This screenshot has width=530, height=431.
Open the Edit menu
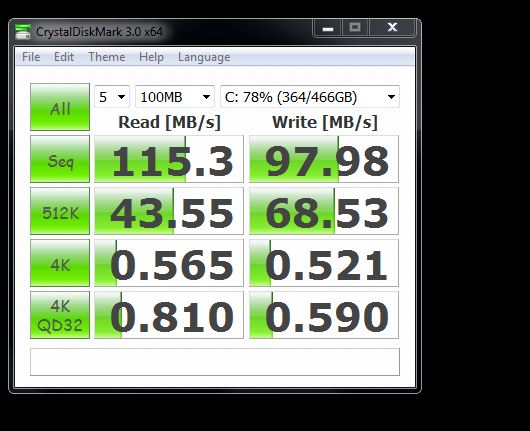[64, 57]
